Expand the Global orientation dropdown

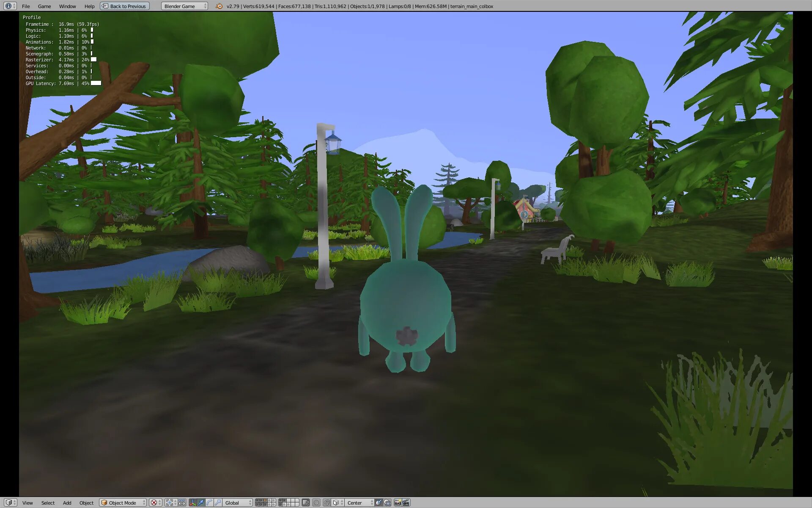[x=238, y=502]
